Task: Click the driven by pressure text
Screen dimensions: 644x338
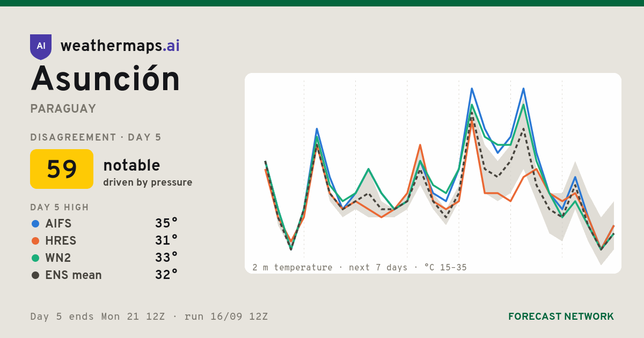Action: pos(148,182)
